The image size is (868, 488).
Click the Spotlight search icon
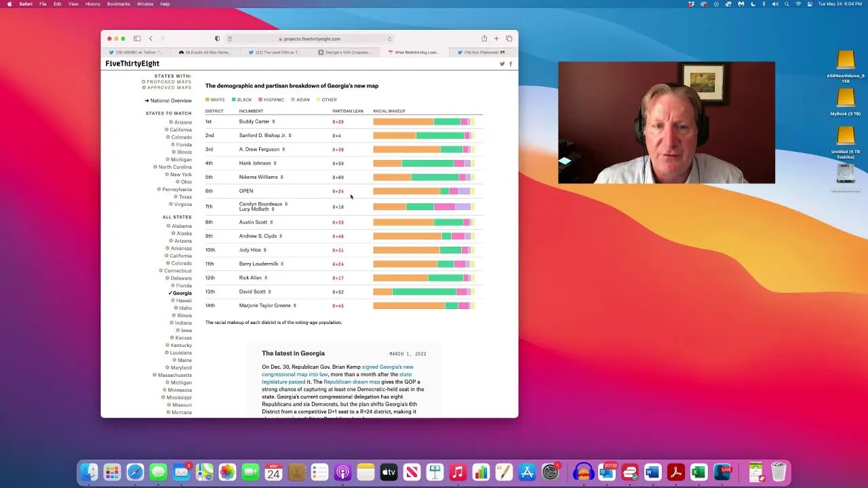(x=787, y=4)
